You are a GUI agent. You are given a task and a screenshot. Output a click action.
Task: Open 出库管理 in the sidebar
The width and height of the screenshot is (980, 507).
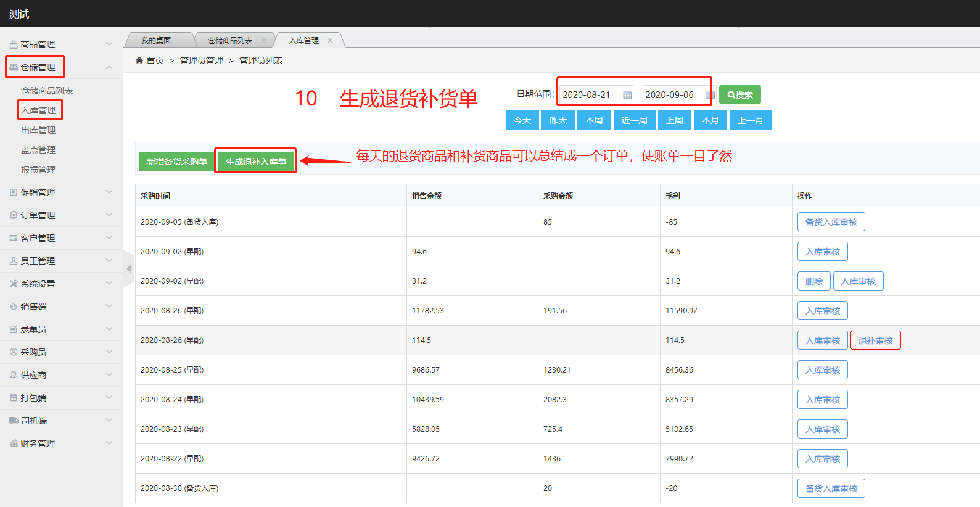click(38, 130)
